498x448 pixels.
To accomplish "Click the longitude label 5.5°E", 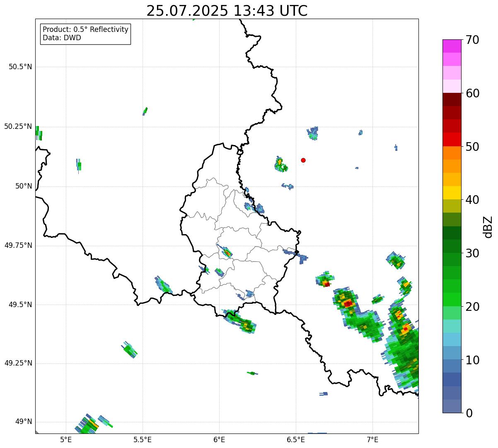I will (x=143, y=440).
